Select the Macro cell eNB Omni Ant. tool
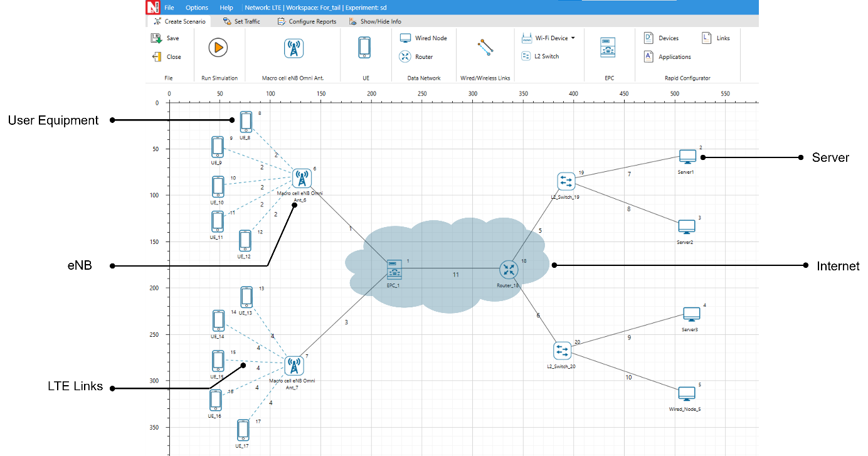This screenshot has height=456, width=868. pos(294,48)
